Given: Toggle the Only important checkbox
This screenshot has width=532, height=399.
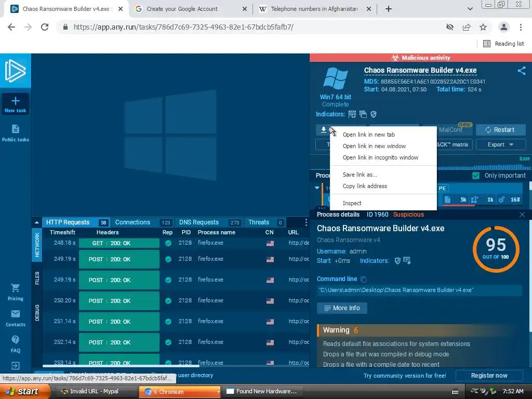Looking at the screenshot, I should (476, 176).
